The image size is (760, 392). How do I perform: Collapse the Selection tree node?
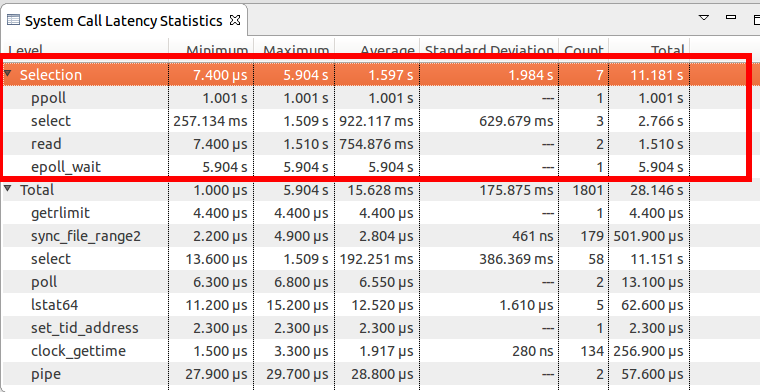pos(8,74)
